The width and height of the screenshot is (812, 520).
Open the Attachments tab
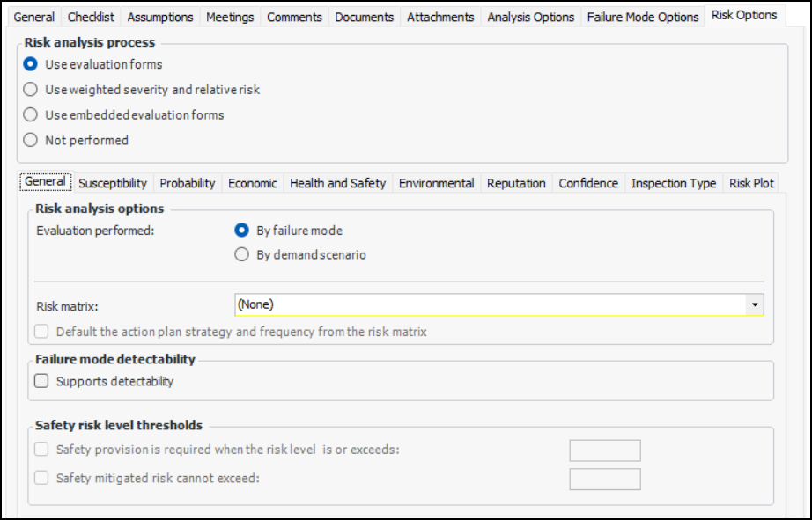pos(440,17)
